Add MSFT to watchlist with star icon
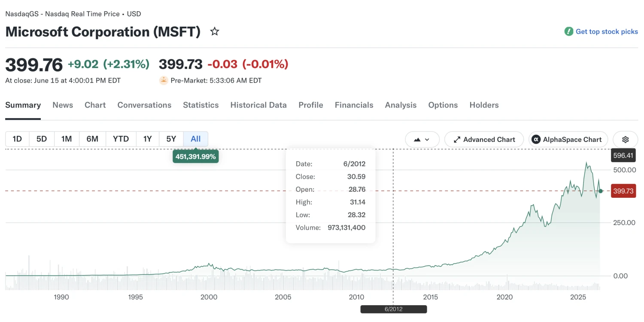 coord(215,32)
